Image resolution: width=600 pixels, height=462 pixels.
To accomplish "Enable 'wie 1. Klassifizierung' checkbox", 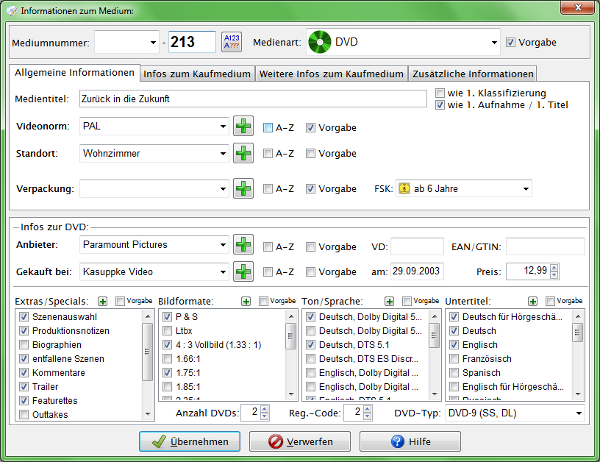I will click(x=440, y=94).
